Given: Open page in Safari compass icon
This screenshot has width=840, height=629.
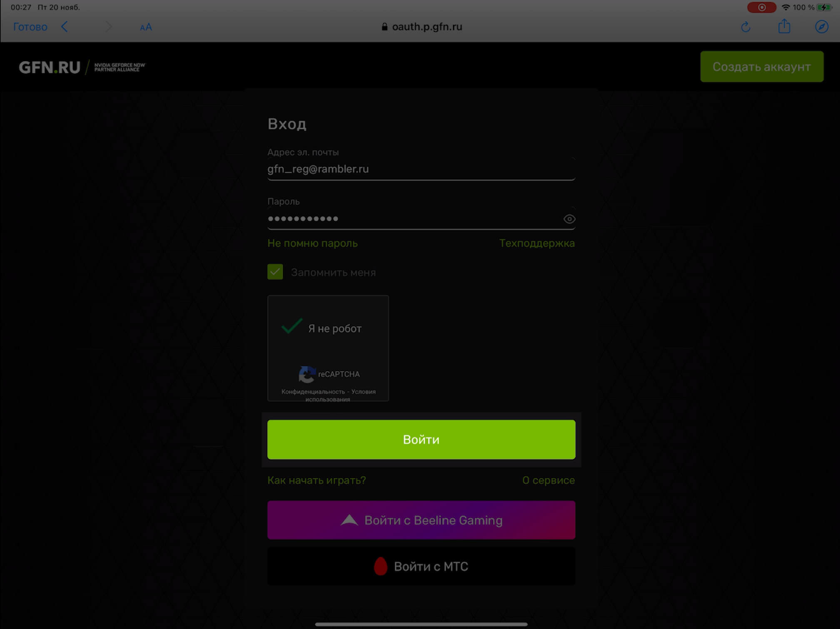Looking at the screenshot, I should (x=821, y=27).
